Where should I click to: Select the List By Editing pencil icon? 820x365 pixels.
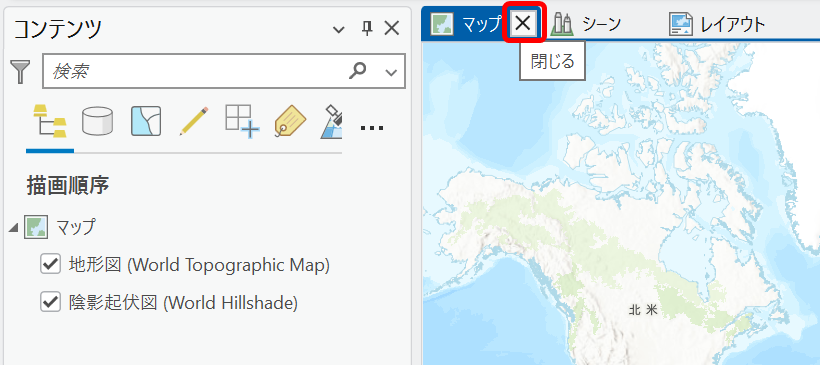[193, 121]
